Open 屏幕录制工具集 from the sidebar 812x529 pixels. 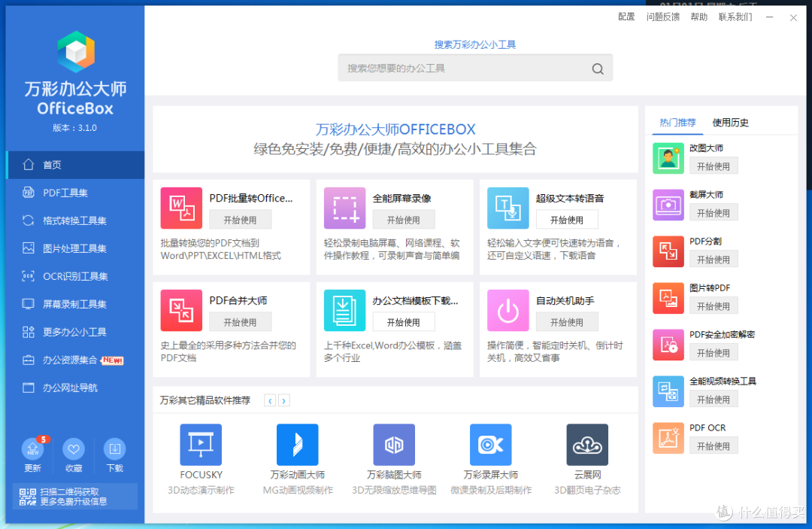pos(73,304)
